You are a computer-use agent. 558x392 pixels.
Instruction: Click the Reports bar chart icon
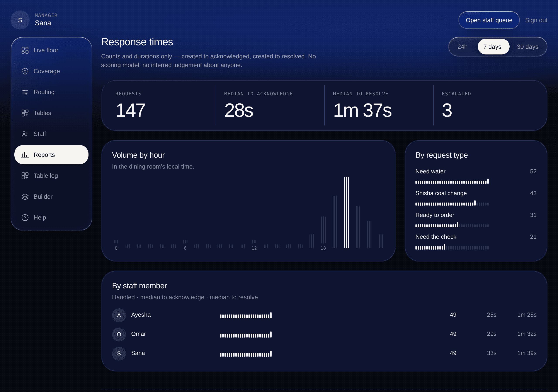point(25,155)
